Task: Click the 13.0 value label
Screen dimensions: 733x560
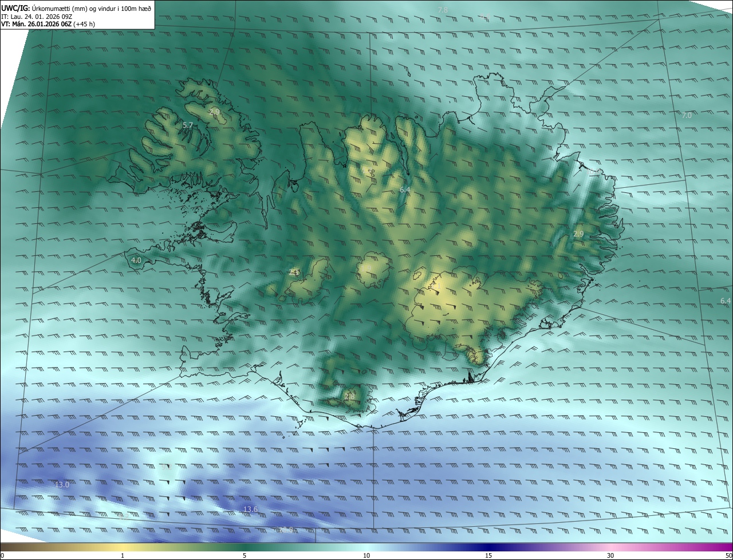Action: tap(62, 484)
